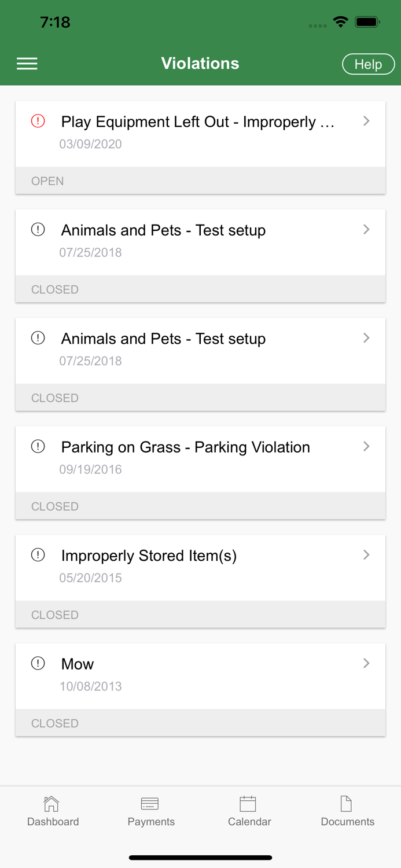Open the hamburger navigation menu
Screen dimensions: 401x868
(x=27, y=64)
